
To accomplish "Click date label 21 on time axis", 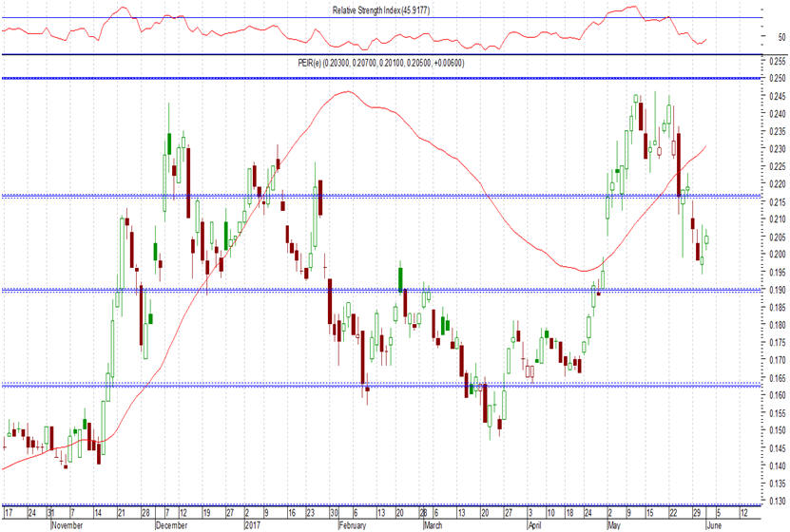I will (x=121, y=513).
